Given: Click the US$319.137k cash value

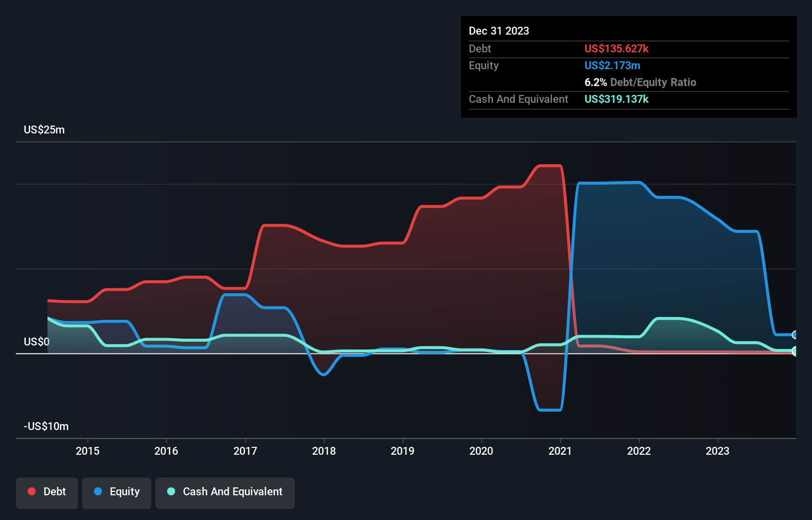Looking at the screenshot, I should pos(617,99).
